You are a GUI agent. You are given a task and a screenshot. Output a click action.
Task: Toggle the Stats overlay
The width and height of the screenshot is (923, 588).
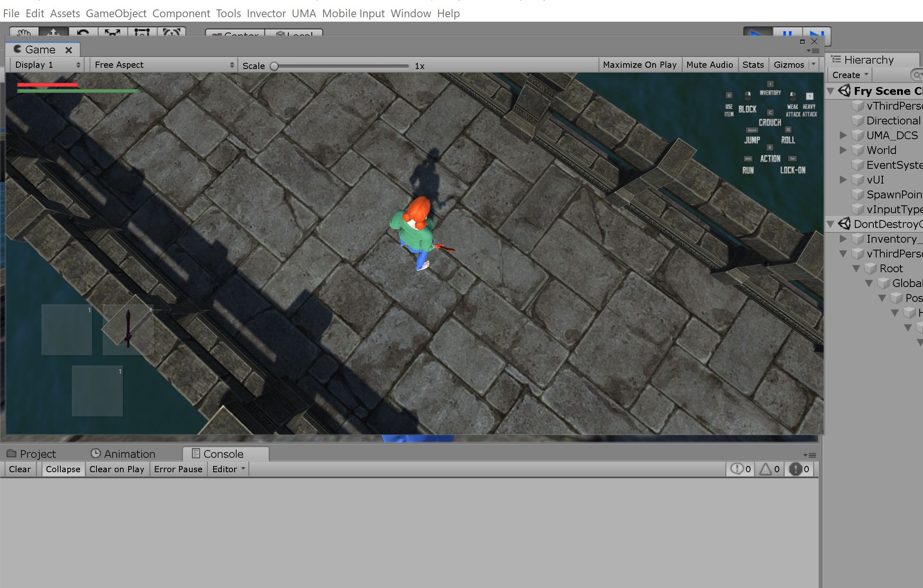753,65
